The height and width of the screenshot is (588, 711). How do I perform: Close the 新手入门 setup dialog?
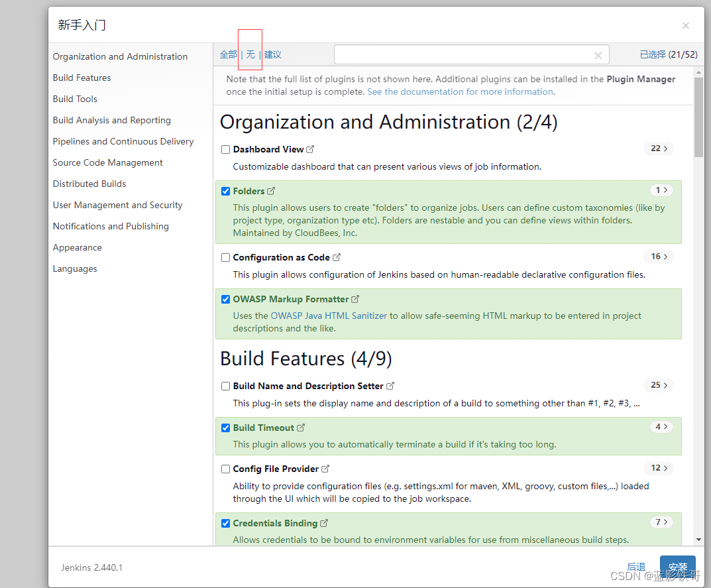pos(686,26)
